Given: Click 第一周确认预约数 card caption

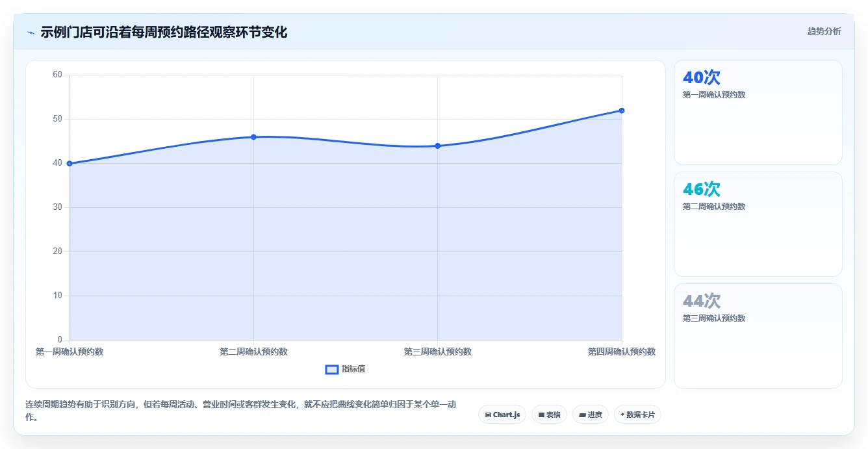Looking at the screenshot, I should (x=714, y=95).
